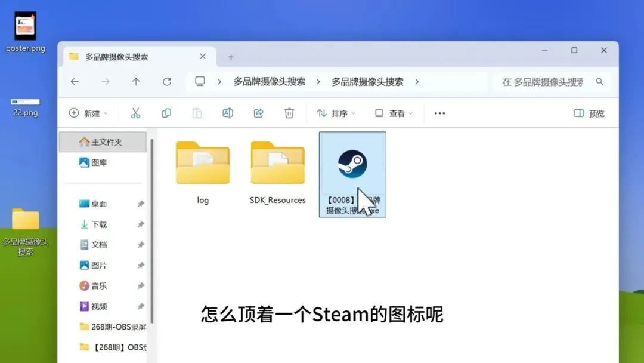Unpin 下载 using its pin icon
Screen dimensions: 644x363
(x=141, y=224)
